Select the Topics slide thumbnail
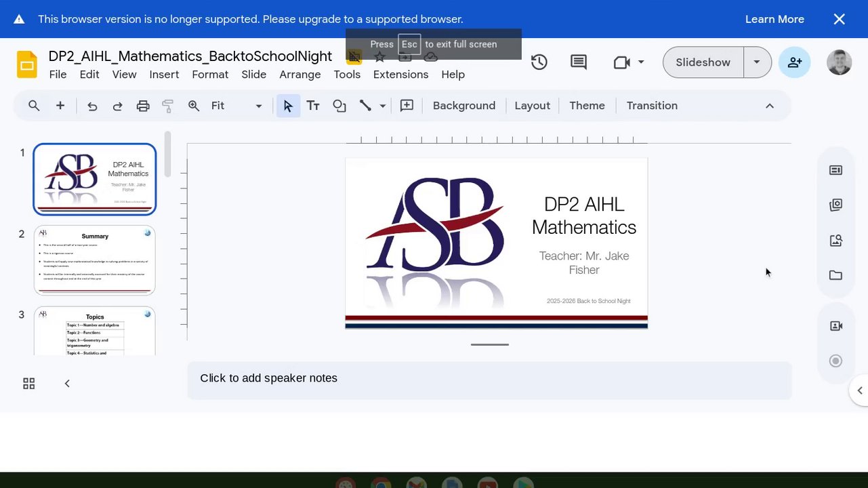 click(x=95, y=331)
